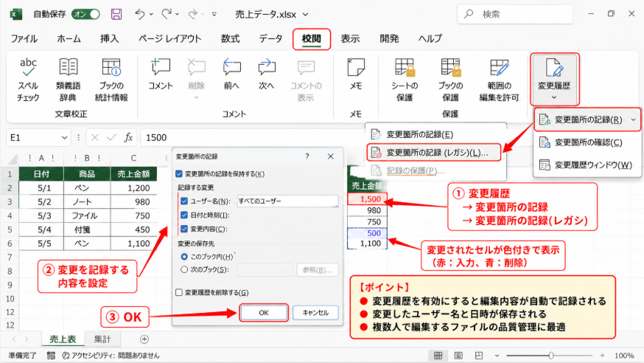This screenshot has width=644, height=363.
Task: Click ブックの保護 protect workbook
Action: pos(450,80)
